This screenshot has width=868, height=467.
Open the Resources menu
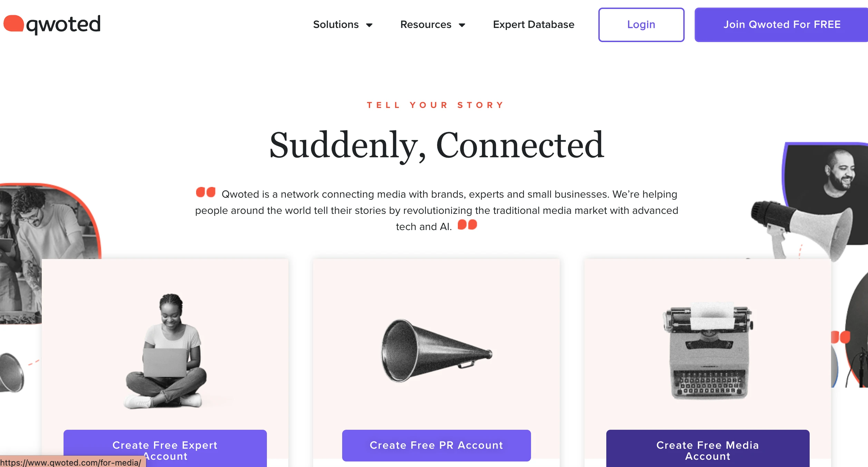point(426,24)
